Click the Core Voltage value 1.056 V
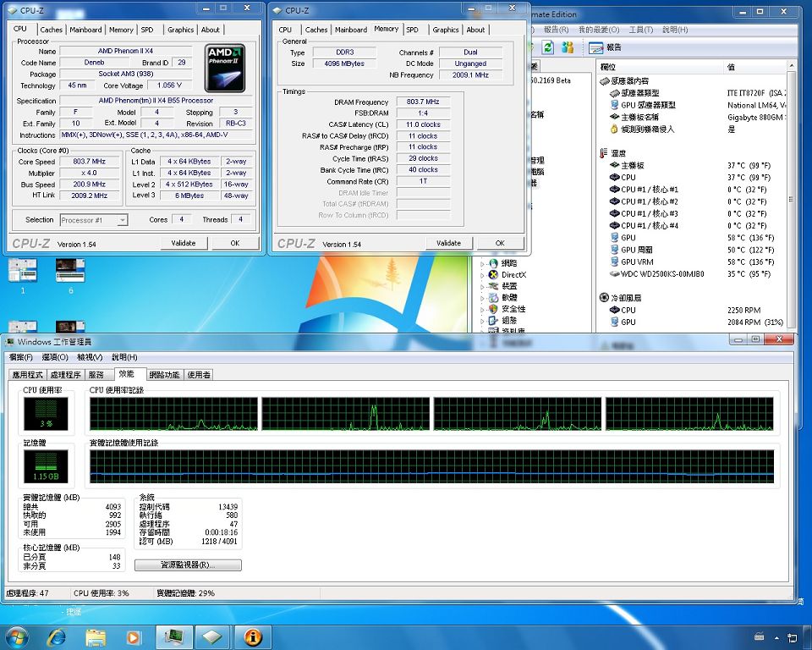Viewport: 812px width, 650px height. click(x=169, y=85)
